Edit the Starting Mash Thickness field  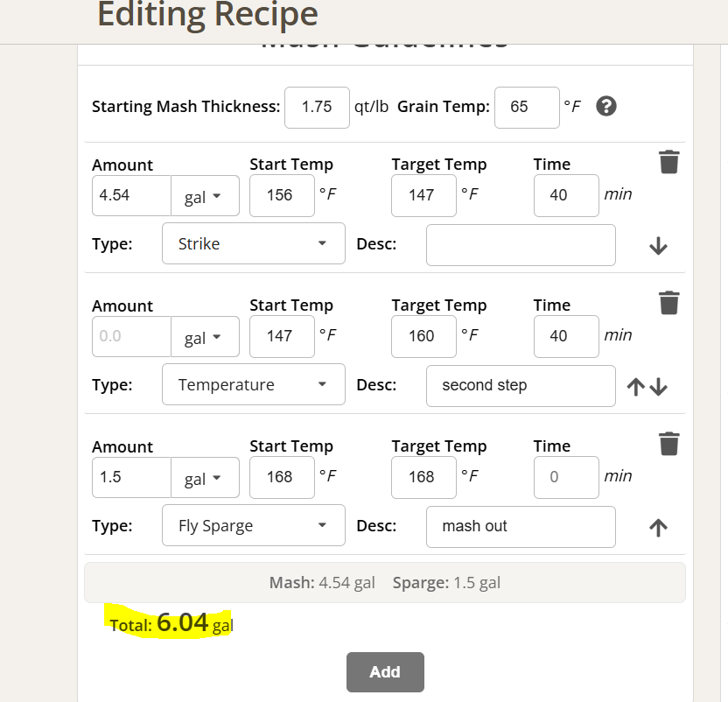click(316, 107)
